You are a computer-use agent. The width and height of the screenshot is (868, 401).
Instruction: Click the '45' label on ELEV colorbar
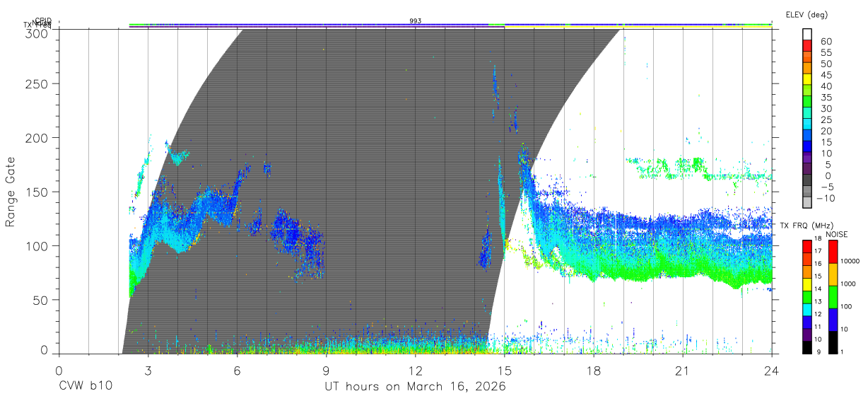click(826, 74)
